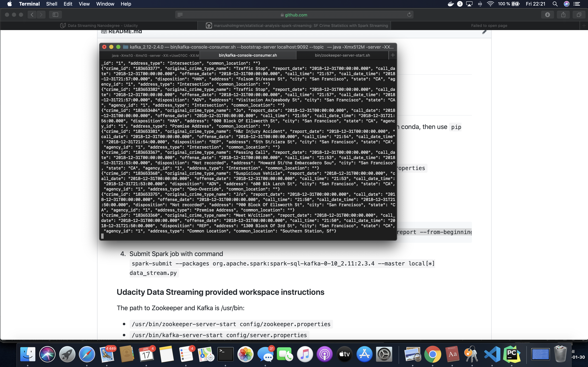Image resolution: width=588 pixels, height=367 pixels.
Task: Switch to java -Xmx1G terminal tab
Action: click(x=155, y=55)
